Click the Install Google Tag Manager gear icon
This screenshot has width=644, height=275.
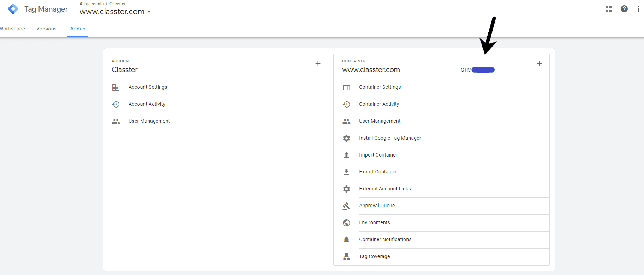tap(346, 138)
